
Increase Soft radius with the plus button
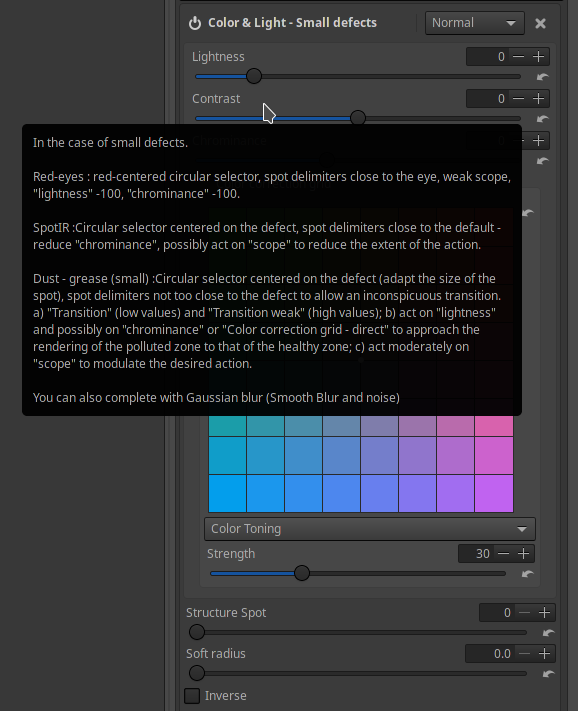(x=544, y=654)
